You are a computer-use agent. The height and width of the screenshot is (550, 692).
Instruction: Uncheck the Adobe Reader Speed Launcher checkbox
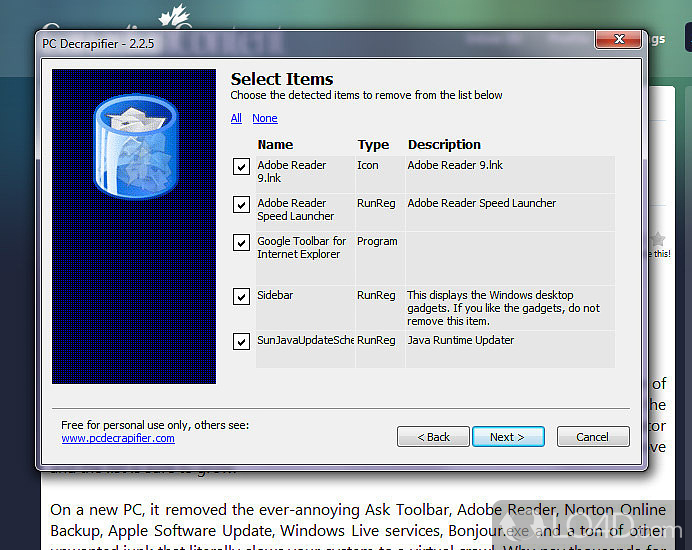tap(241, 205)
